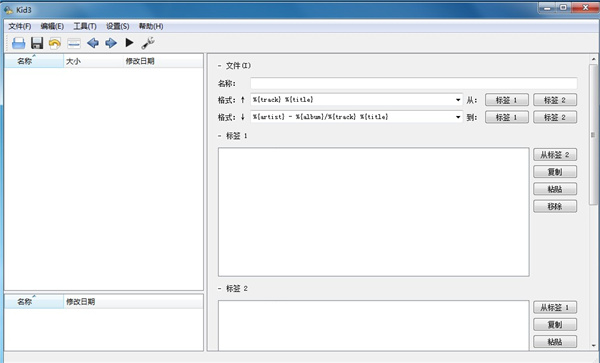Click 粘贴 in 标签 1 section
The image size is (600, 363).
point(555,189)
